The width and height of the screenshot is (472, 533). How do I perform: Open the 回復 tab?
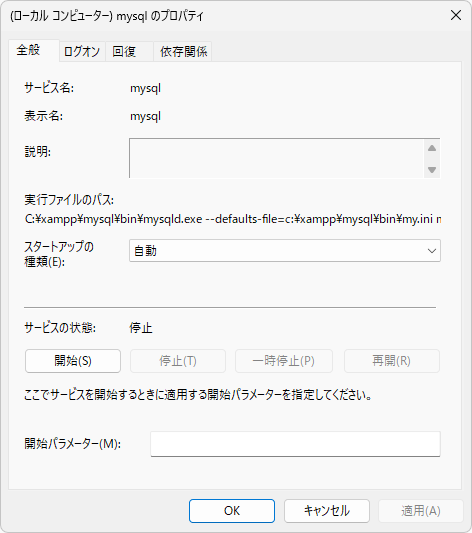129,52
